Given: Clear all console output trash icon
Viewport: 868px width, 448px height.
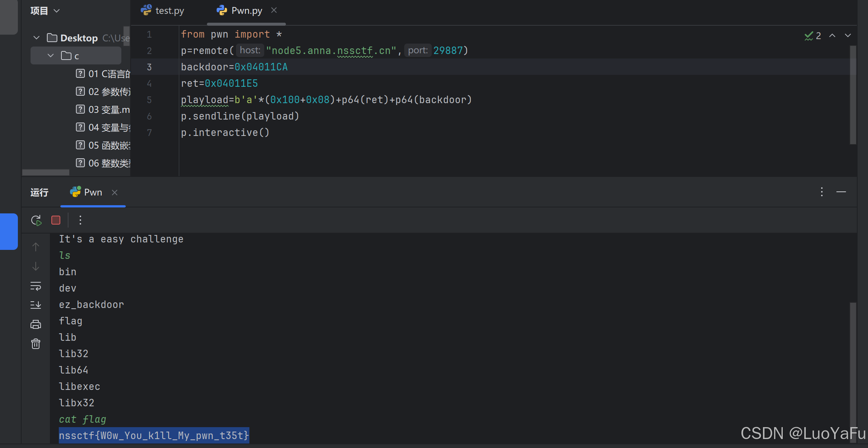Looking at the screenshot, I should (x=36, y=344).
